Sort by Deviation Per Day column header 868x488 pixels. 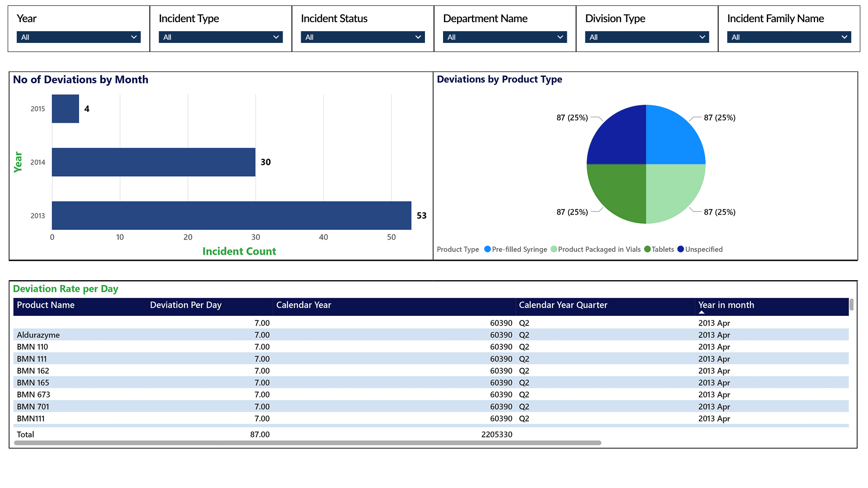pos(185,305)
